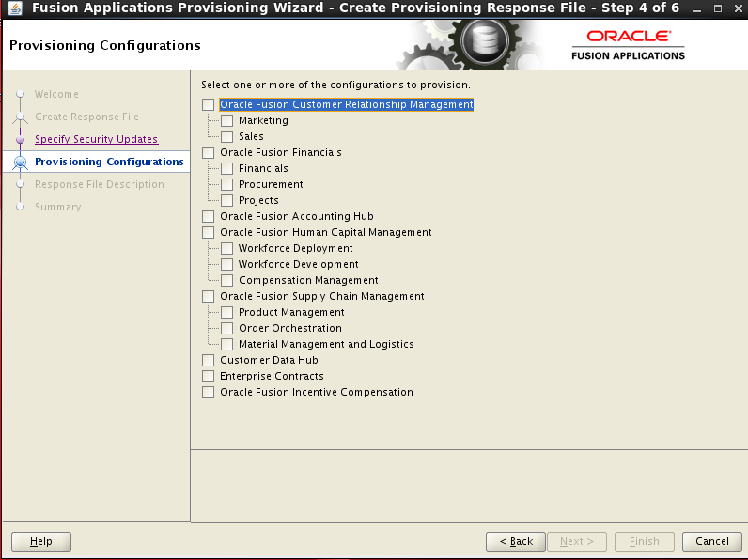The image size is (748, 560).
Task: Click the Create Response File step icon
Action: point(20,117)
